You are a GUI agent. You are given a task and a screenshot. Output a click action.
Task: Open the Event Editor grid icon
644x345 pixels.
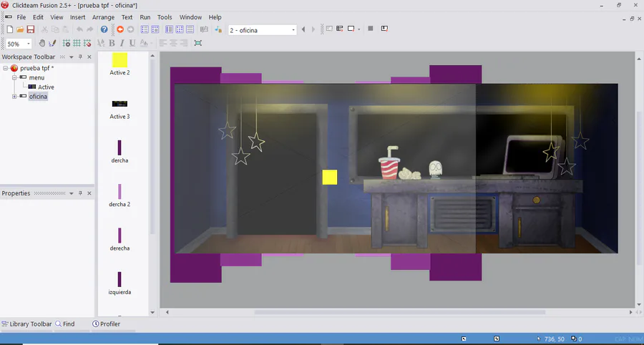pos(180,29)
